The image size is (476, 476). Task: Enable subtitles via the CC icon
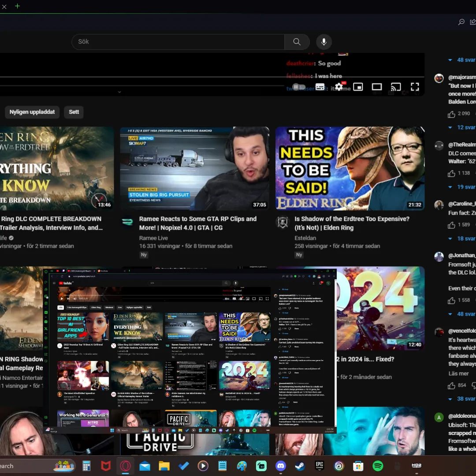click(320, 87)
